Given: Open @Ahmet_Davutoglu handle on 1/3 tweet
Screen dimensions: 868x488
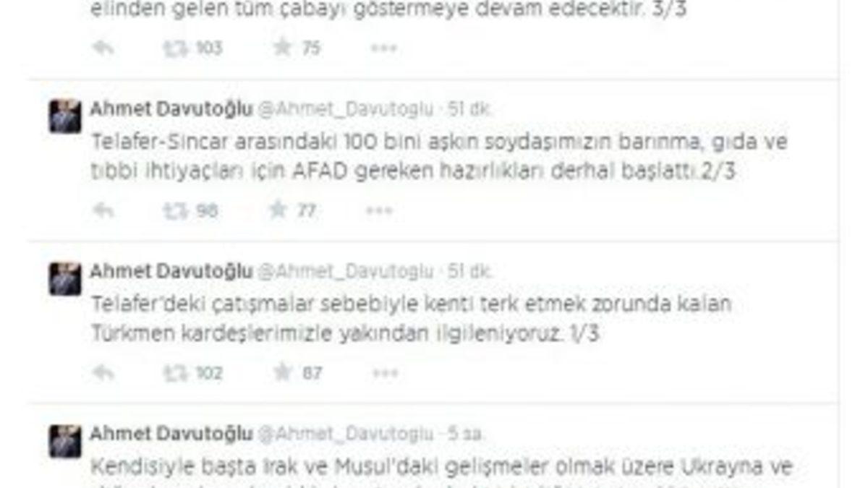Looking at the screenshot, I should [346, 272].
